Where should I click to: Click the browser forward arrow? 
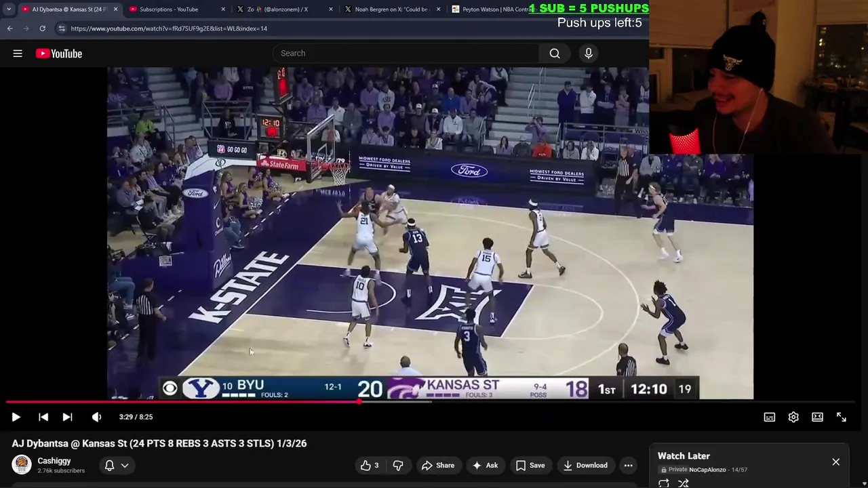26,28
